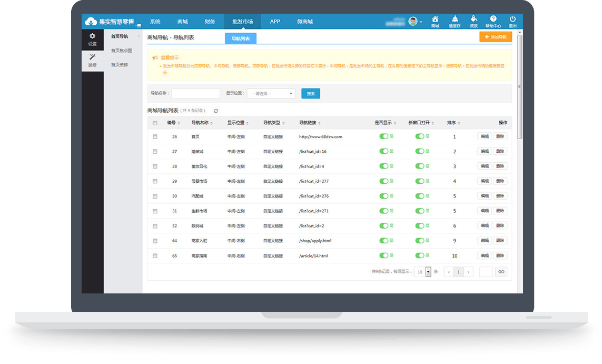This screenshot has width=602, height=364.
Task: Open the 帮助中心 question mark icon
Action: pyautogui.click(x=493, y=19)
